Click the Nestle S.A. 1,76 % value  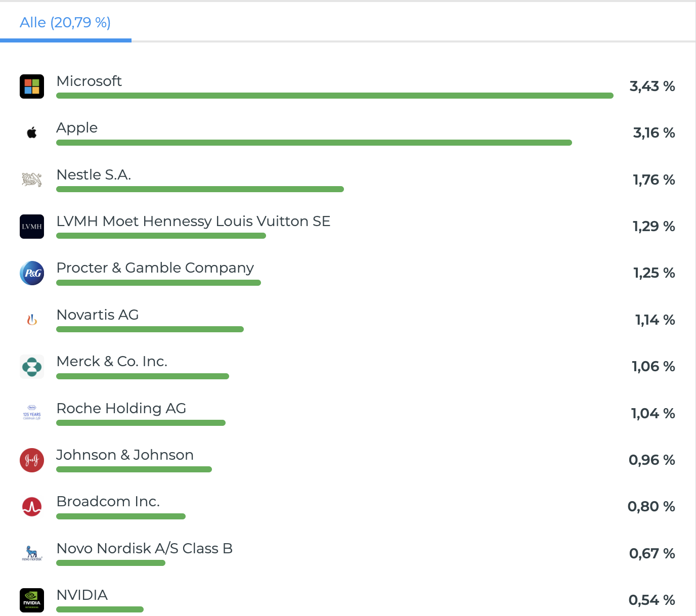(654, 180)
